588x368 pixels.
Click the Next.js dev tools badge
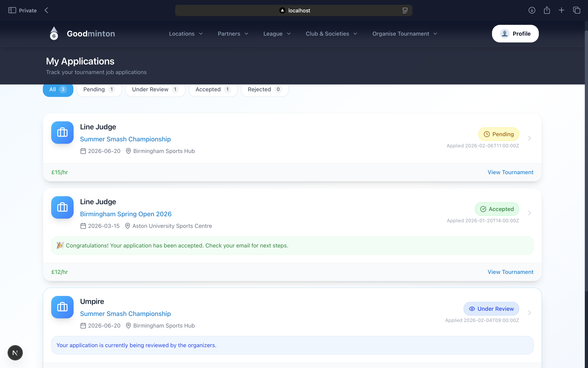(x=15, y=353)
